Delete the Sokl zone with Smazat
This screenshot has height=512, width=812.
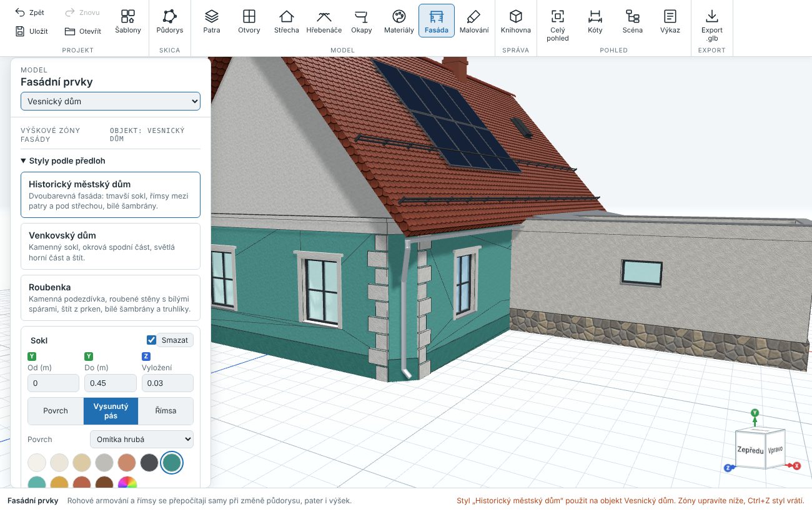tap(176, 340)
